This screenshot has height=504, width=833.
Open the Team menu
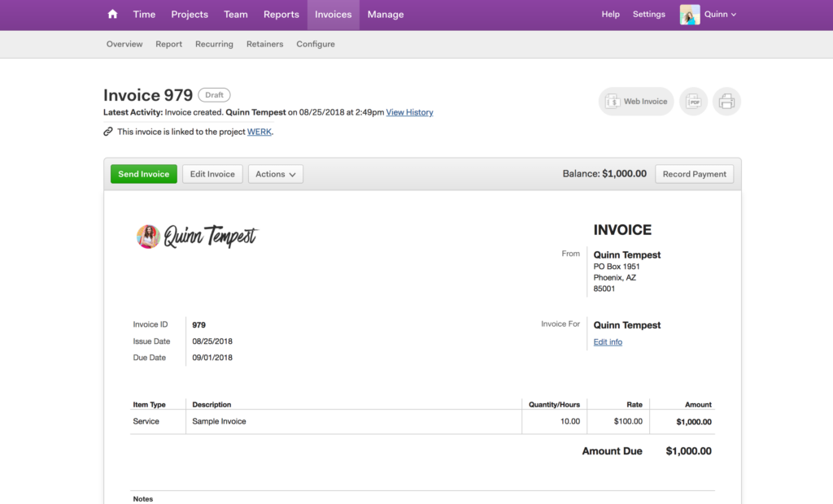pos(235,15)
